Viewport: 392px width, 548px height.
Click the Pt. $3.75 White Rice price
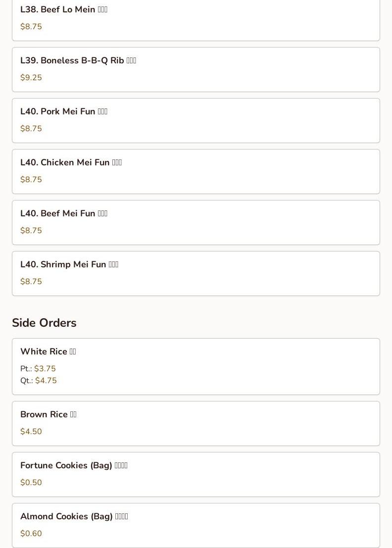45,369
